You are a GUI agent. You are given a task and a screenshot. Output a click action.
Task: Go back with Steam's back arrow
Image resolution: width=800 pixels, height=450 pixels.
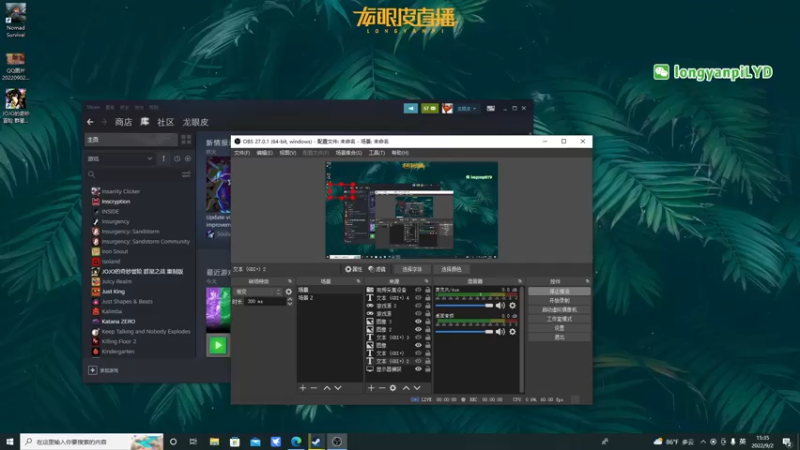90,122
